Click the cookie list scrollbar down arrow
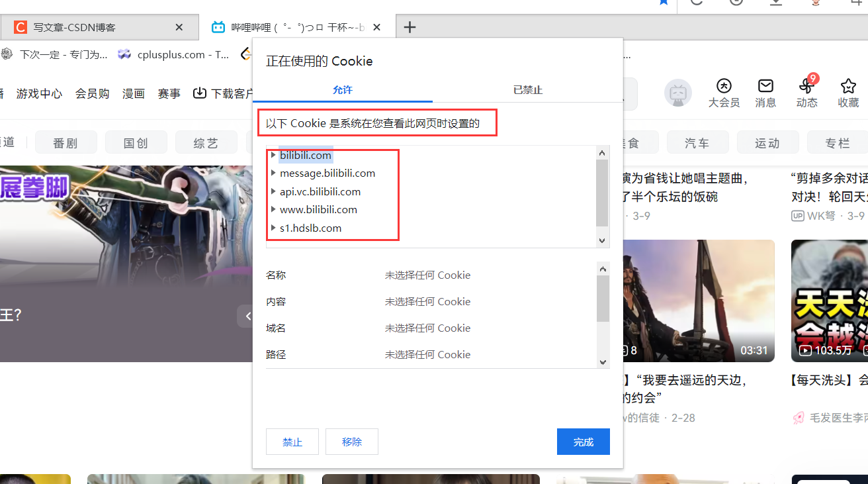The height and width of the screenshot is (484, 868). click(x=602, y=241)
